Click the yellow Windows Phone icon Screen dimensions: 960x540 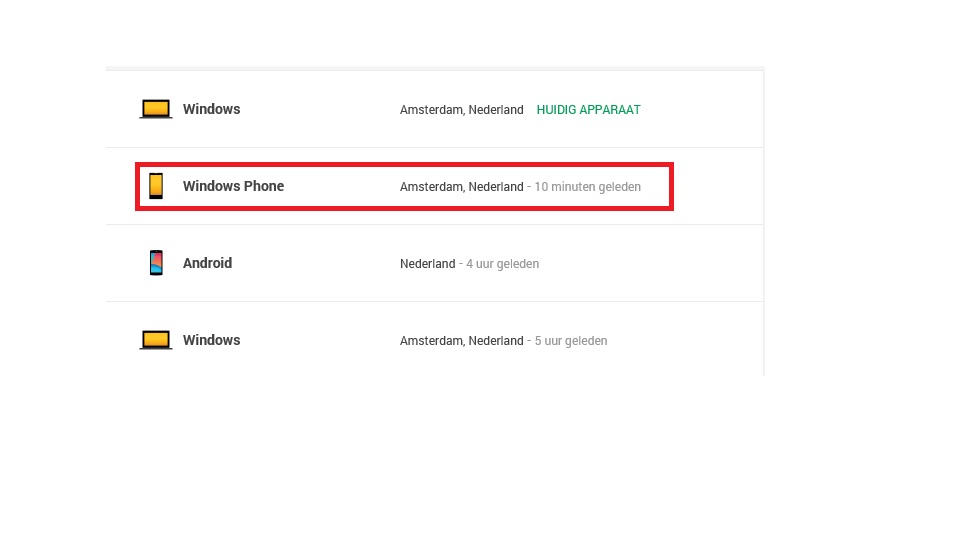(156, 186)
